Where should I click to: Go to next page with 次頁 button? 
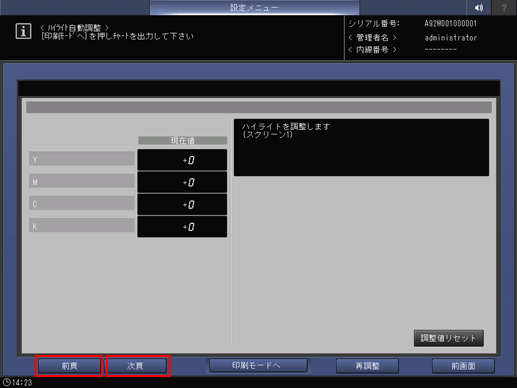(x=135, y=366)
